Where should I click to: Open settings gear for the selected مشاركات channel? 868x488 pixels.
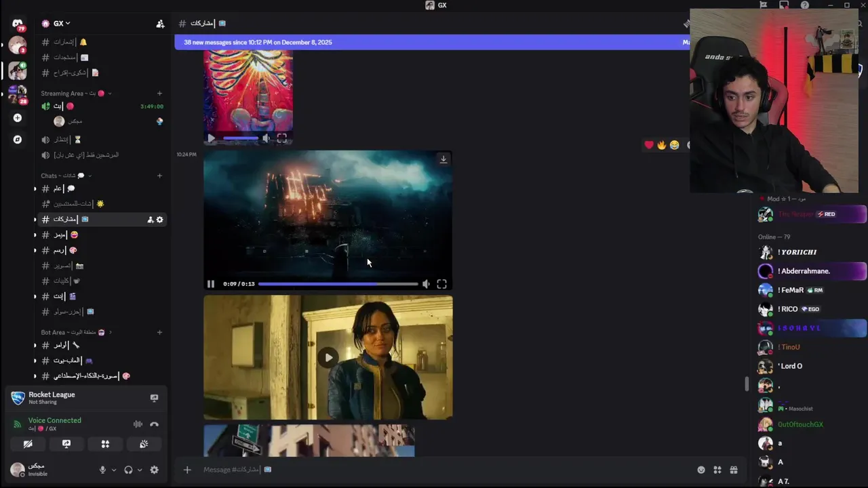point(160,220)
